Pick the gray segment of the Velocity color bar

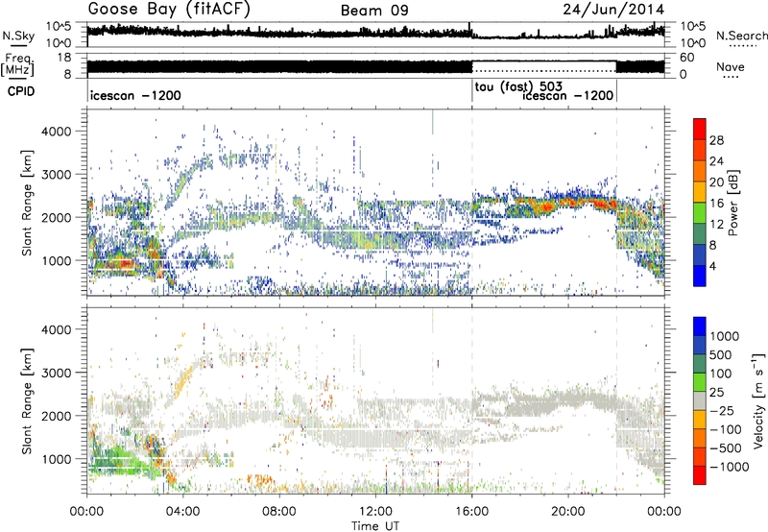[700, 401]
